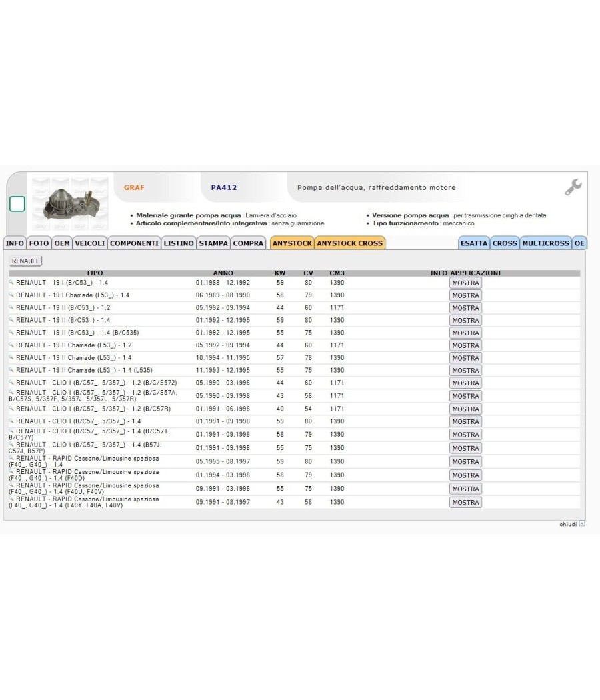Open magnifier icon for 19 II 1.4 (B/C535)
Viewport: 600px width, 700px height.
point(11,332)
